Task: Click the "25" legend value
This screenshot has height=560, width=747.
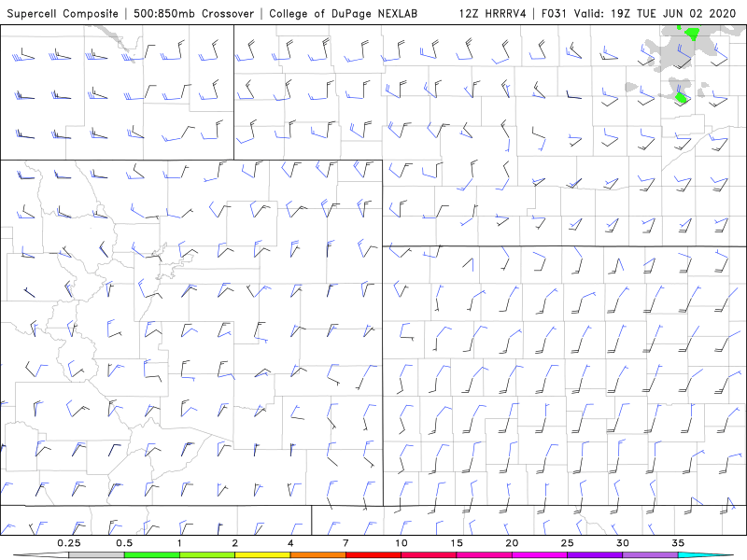Action: pos(567,543)
